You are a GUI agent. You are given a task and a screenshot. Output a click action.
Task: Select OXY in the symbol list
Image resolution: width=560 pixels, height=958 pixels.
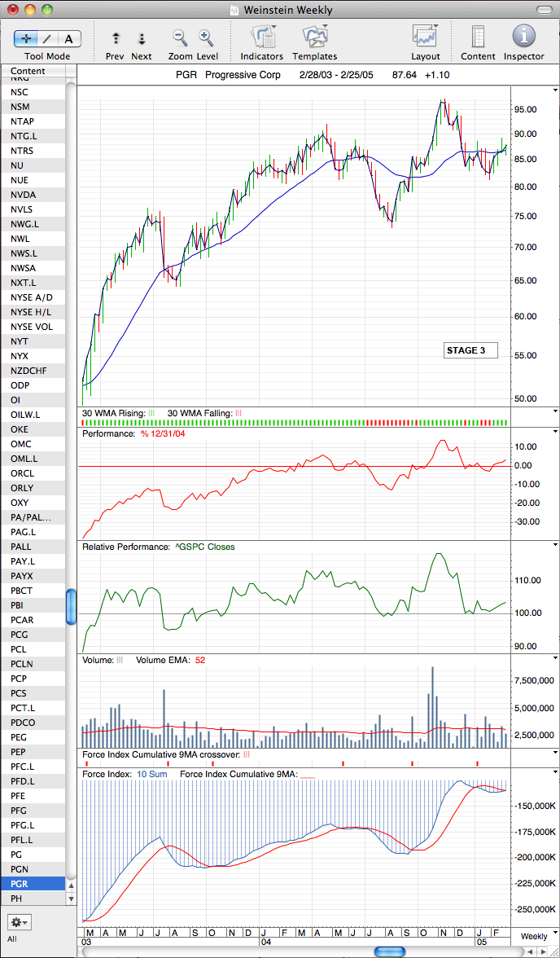point(33,503)
